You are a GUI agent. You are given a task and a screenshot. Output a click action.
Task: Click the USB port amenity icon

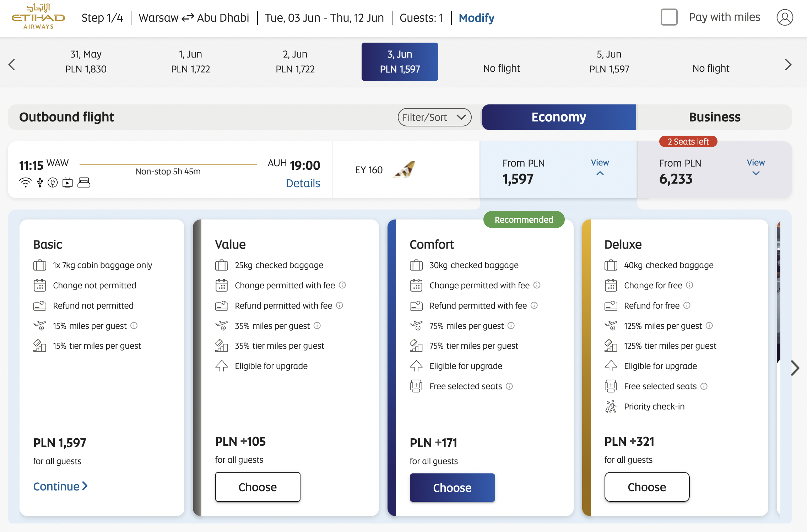[x=40, y=183]
